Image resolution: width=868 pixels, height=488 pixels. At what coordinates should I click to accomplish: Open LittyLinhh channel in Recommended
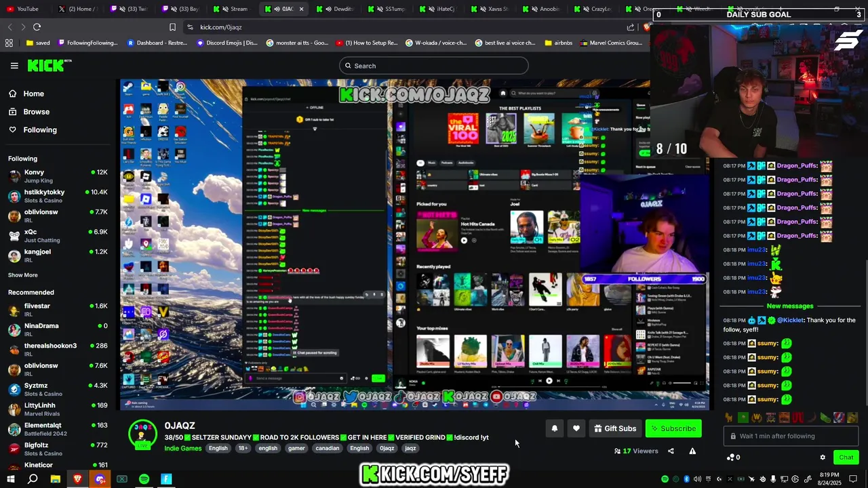[58, 409]
